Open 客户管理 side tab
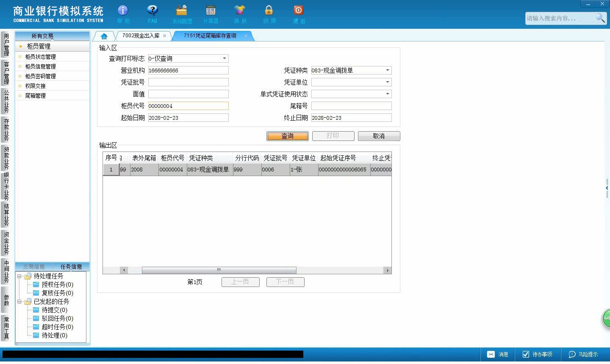 coord(6,73)
